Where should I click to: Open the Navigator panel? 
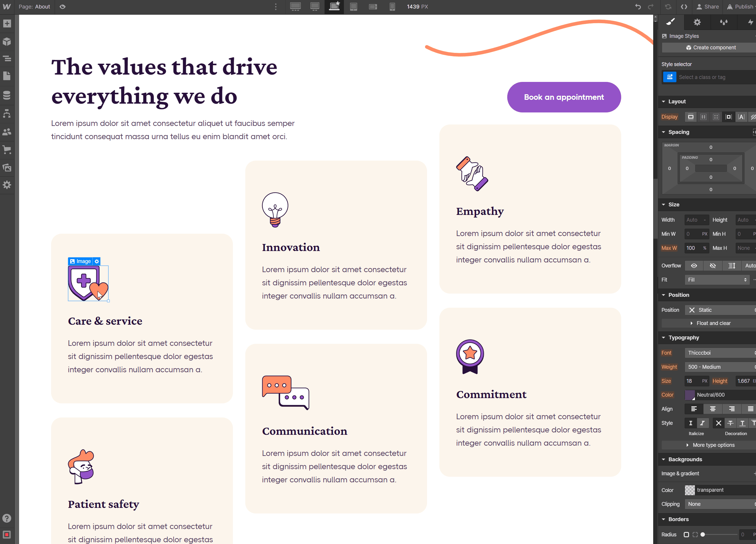click(7, 59)
